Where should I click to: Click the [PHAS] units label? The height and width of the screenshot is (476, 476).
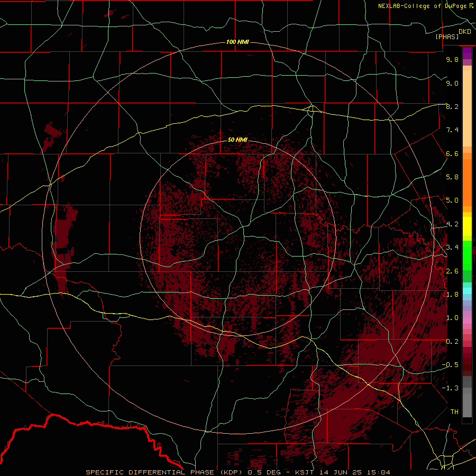(x=447, y=36)
